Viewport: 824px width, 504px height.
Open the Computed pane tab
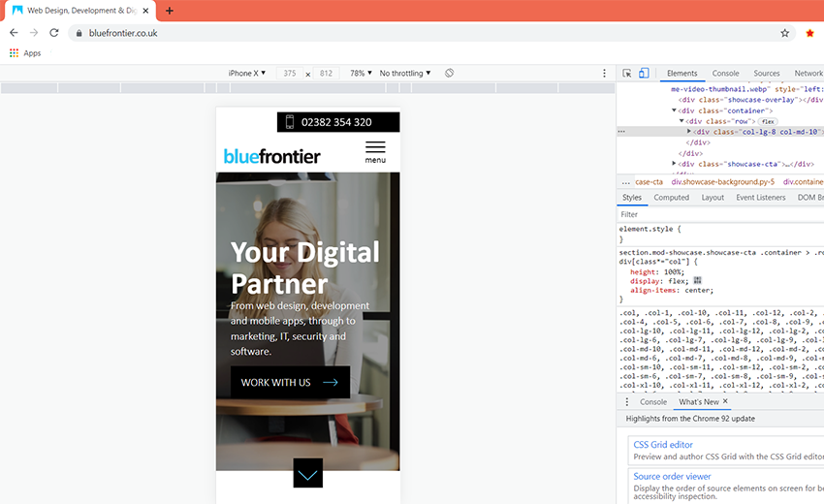click(x=671, y=198)
